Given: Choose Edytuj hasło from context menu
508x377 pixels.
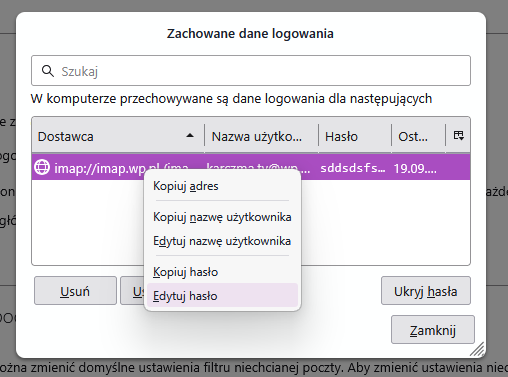Looking at the screenshot, I should [x=222, y=295].
